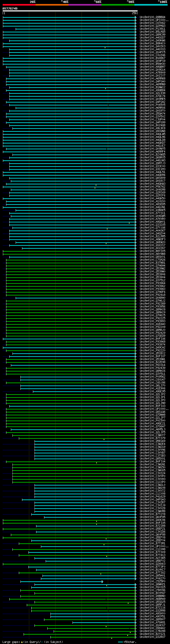The height and width of the screenshot is (644, 170).
Task: Select label UniRef100_Q539W2
Action: [152, 269]
